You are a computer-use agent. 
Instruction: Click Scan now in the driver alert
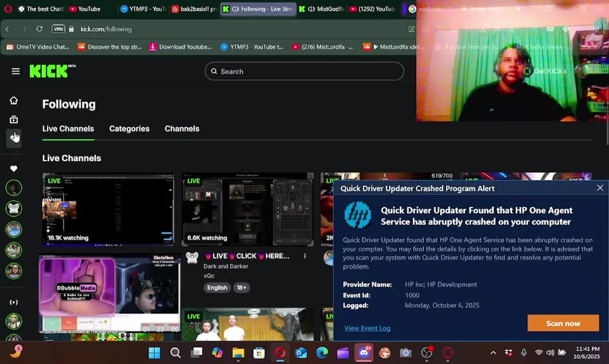[x=563, y=324]
